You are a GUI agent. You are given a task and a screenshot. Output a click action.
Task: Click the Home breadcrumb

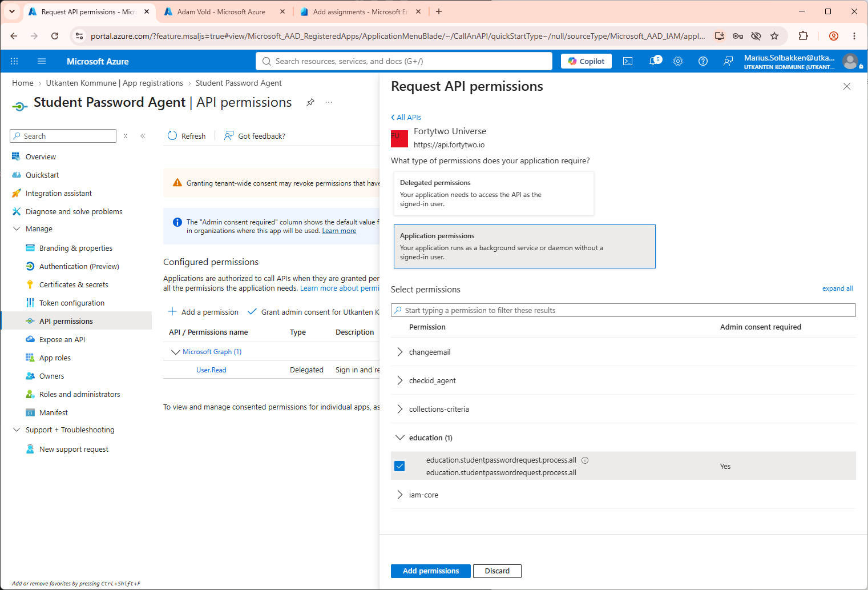(23, 83)
